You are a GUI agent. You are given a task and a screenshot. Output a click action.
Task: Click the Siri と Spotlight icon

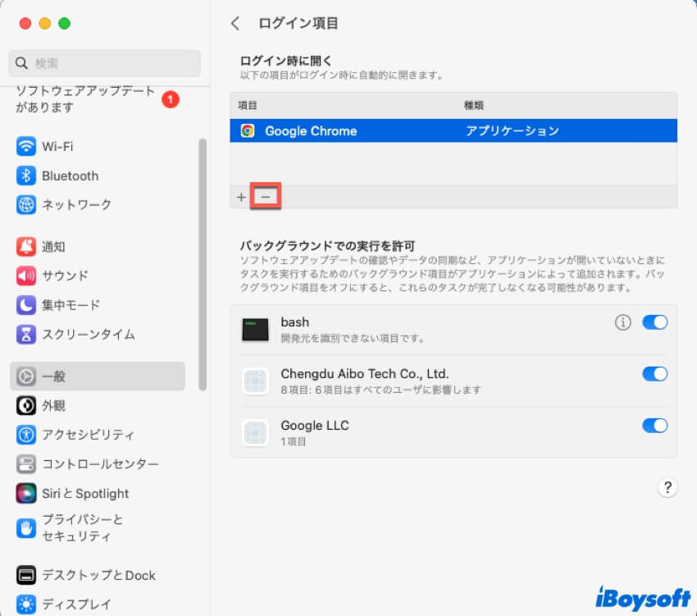(25, 493)
